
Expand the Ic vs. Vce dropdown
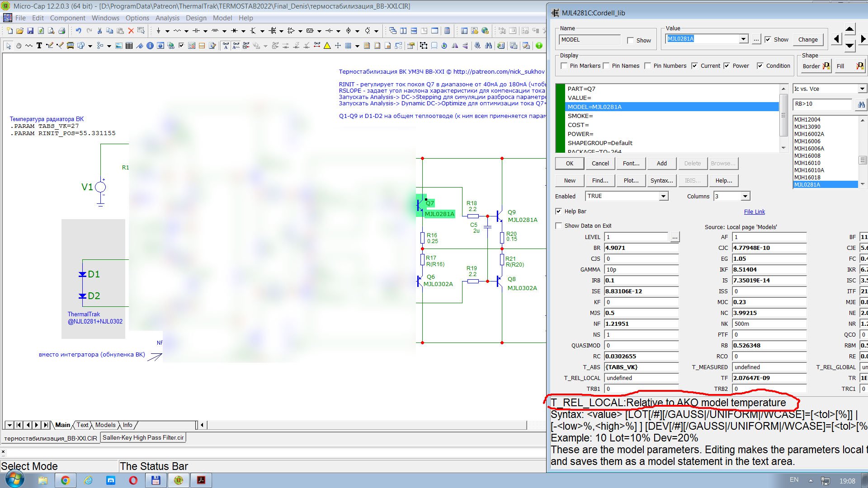tap(862, 89)
